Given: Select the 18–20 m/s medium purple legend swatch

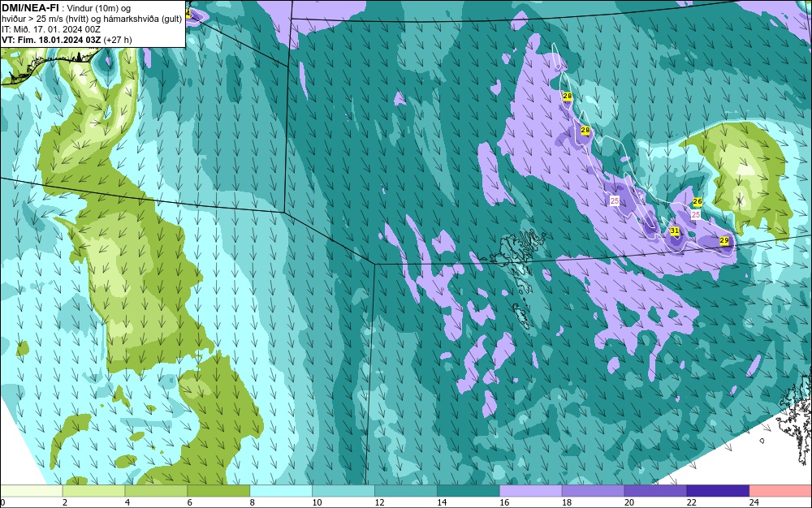Looking at the screenshot, I should pos(593,491).
